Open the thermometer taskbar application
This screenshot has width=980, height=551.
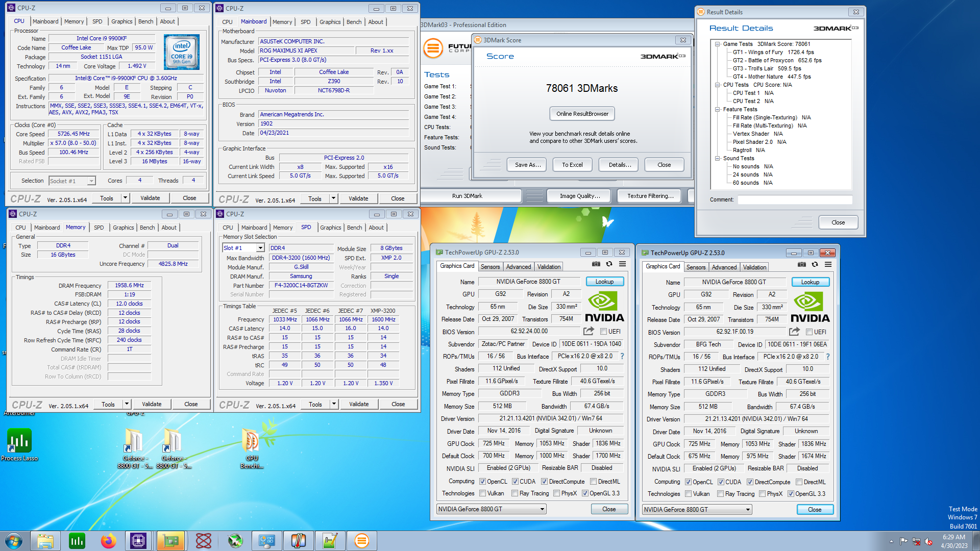pyautogui.click(x=298, y=541)
